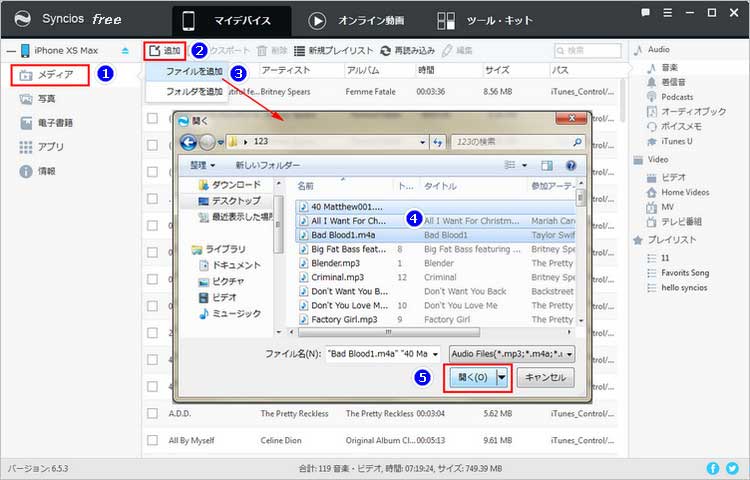Select Music in the Audio panel
This screenshot has width=750, height=480.
662,68
